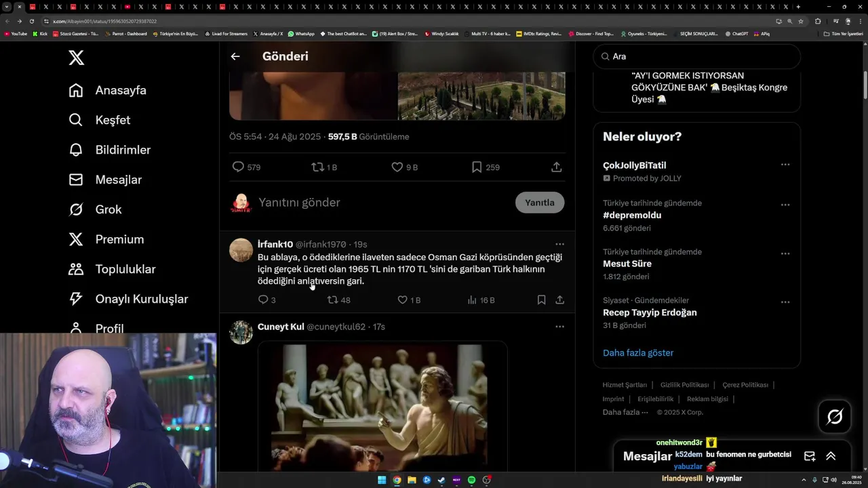Click the Yanıtla button
This screenshot has width=868, height=488.
click(x=540, y=203)
